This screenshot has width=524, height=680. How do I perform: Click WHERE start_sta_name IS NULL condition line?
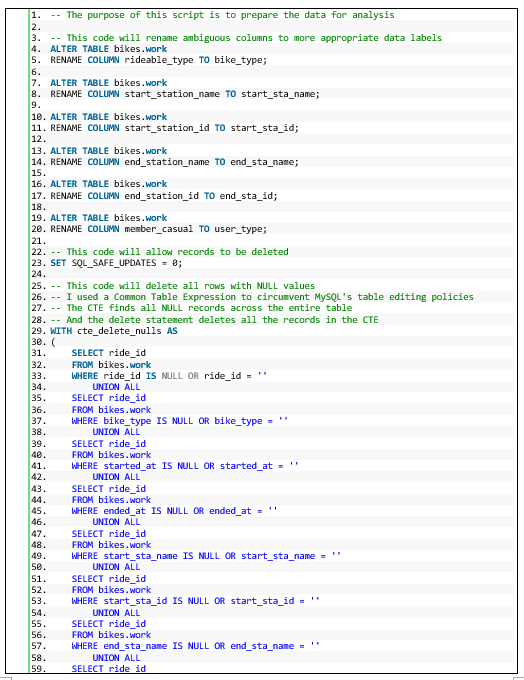click(206, 556)
